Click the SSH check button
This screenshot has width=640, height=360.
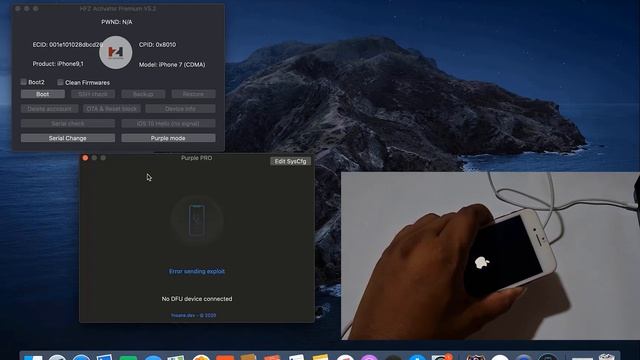pyautogui.click(x=93, y=94)
